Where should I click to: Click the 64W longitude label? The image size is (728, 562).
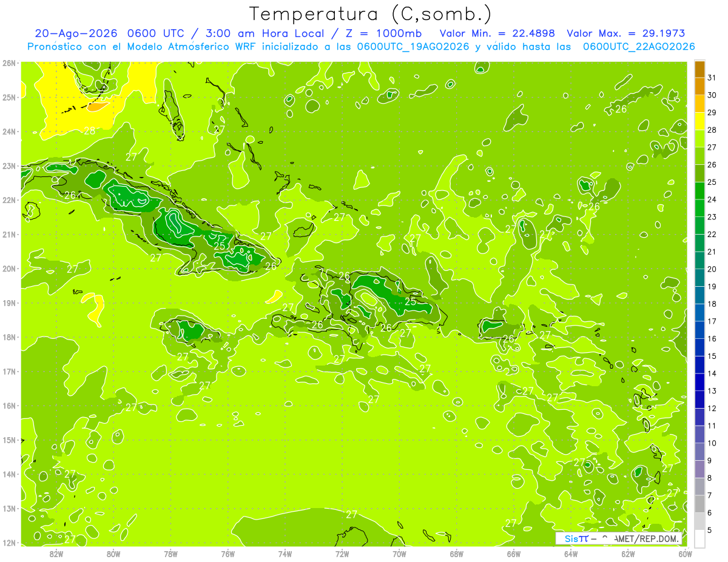click(x=571, y=553)
